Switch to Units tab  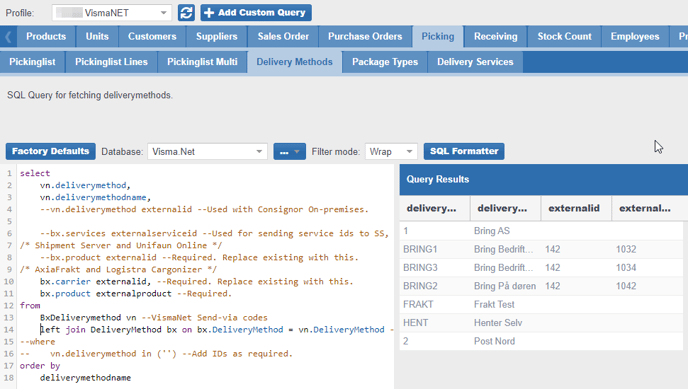click(x=97, y=36)
